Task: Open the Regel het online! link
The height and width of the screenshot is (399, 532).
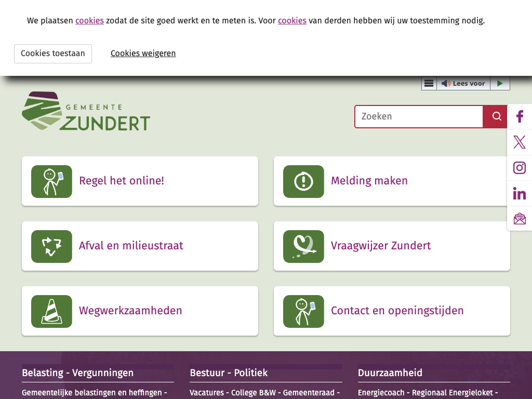Action: (x=122, y=181)
